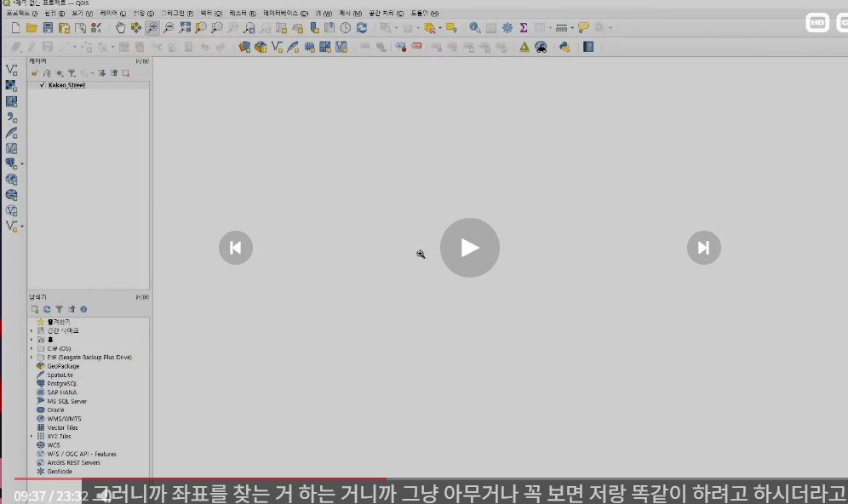Open the Python console icon
The width and height of the screenshot is (848, 504).
coord(564,47)
